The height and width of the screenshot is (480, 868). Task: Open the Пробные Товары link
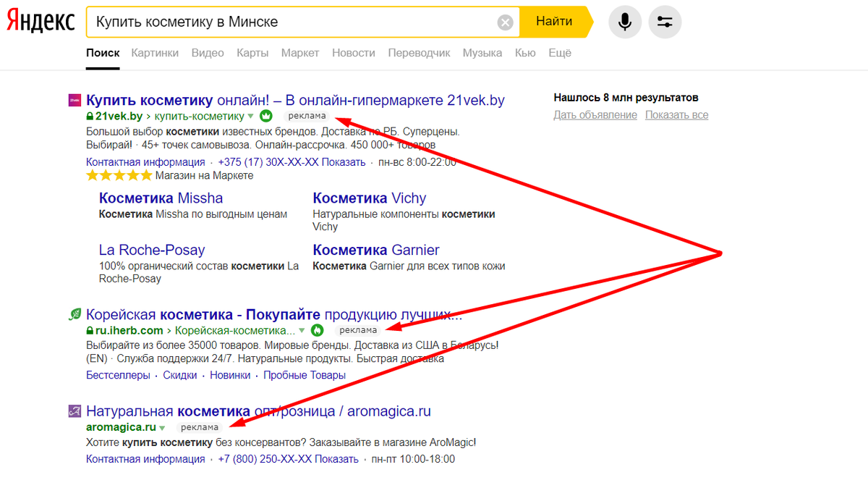click(x=305, y=375)
